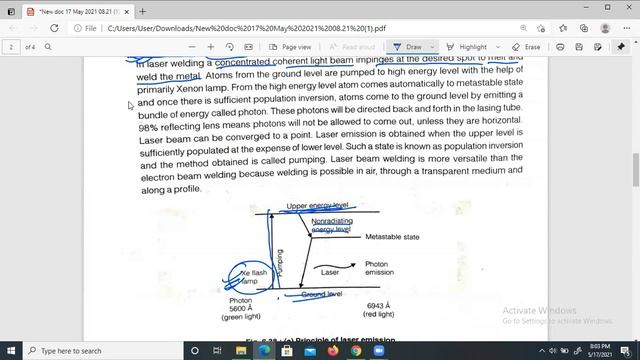This screenshot has width=640, height=360.
Task: Expand Draw ink options dropdown arrow
Action: (x=432, y=47)
